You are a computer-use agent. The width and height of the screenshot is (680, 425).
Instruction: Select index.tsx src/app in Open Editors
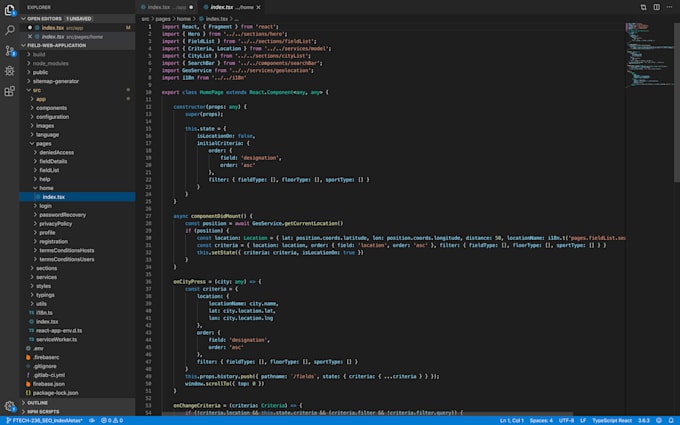pyautogui.click(x=77, y=28)
